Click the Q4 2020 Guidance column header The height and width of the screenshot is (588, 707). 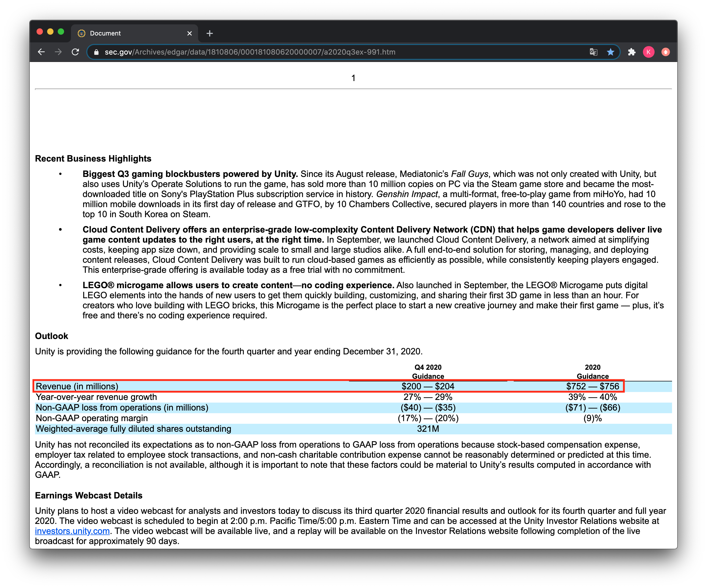coord(428,371)
